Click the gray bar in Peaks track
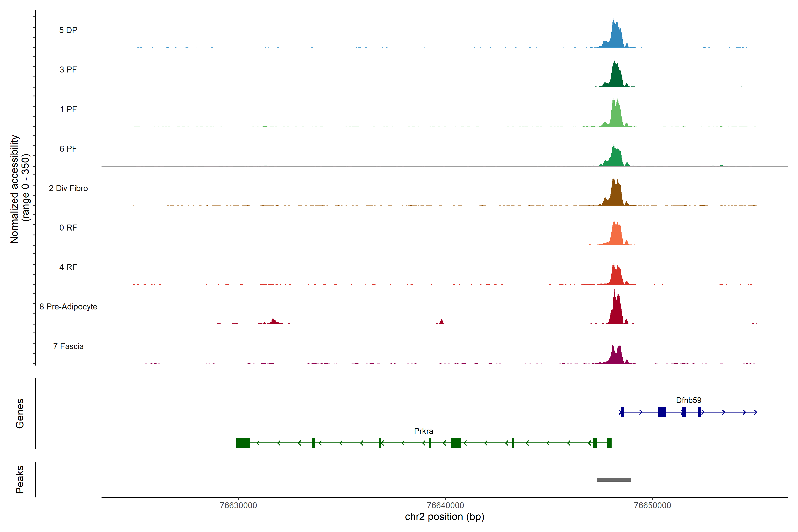This screenshot has height=532, width=798. click(x=614, y=480)
